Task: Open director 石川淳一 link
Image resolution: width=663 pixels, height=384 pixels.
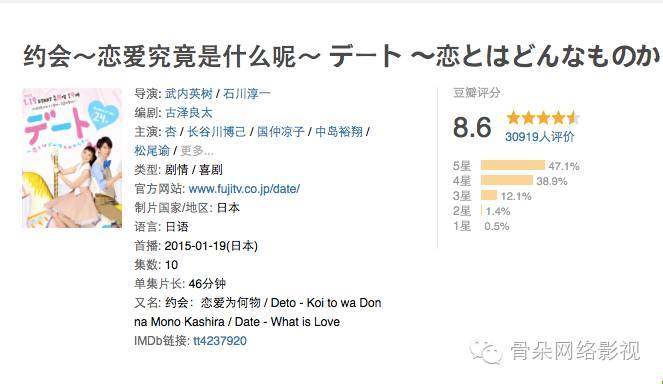Action: [x=247, y=93]
